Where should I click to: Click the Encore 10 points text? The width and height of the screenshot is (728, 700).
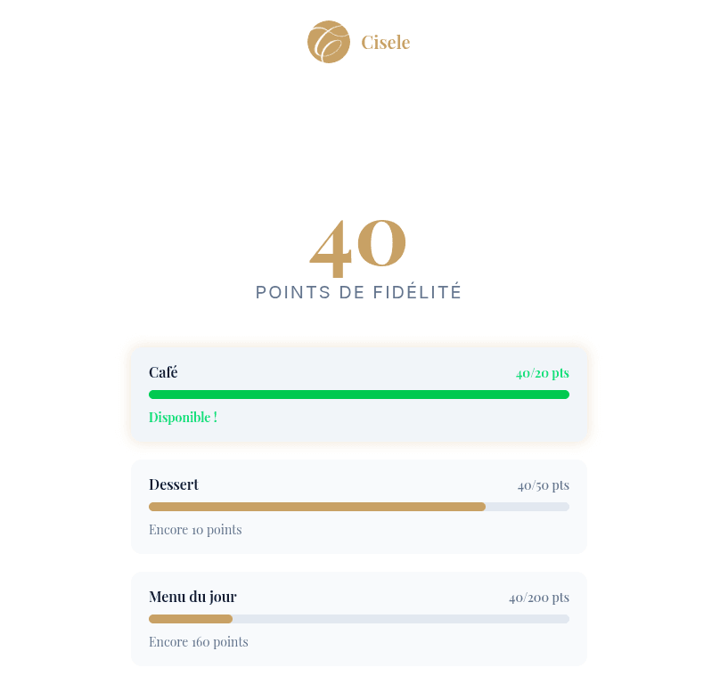[x=195, y=529]
